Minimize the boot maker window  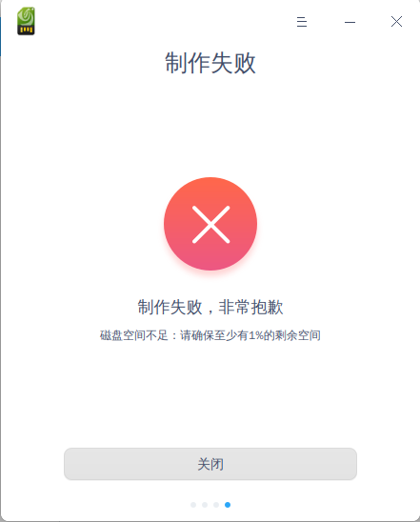click(350, 22)
